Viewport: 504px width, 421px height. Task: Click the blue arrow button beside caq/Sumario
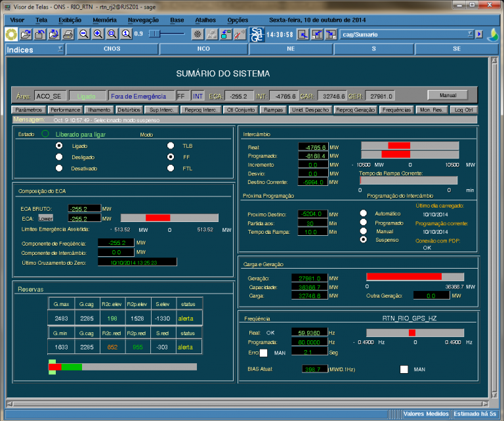coord(479,33)
